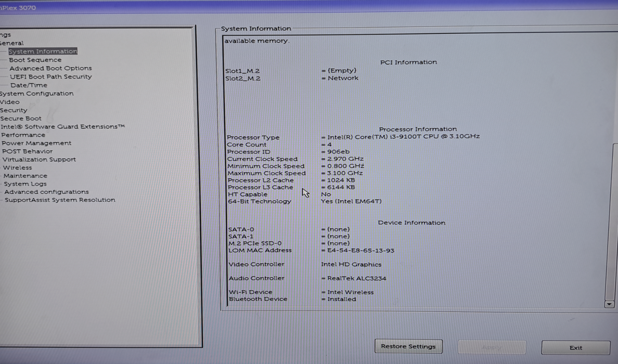This screenshot has width=618, height=364.
Task: Expand the Virtualization Support category
Action: (39, 160)
